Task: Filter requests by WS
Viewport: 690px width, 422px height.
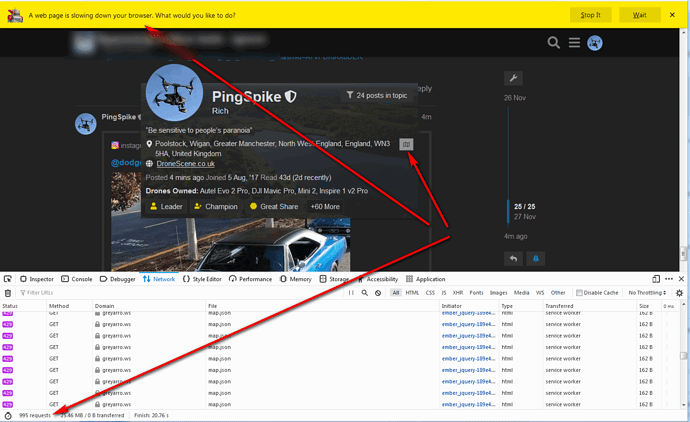Action: pyautogui.click(x=540, y=293)
